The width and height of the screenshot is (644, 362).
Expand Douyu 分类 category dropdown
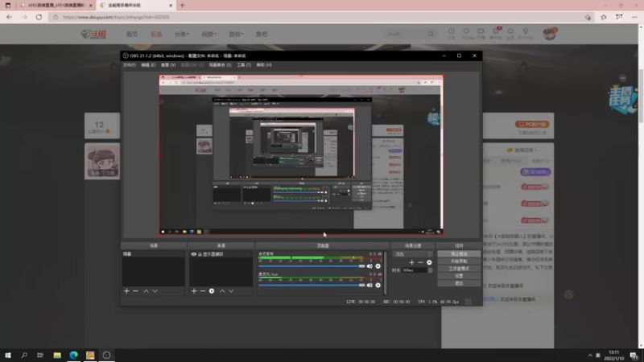[x=182, y=34]
